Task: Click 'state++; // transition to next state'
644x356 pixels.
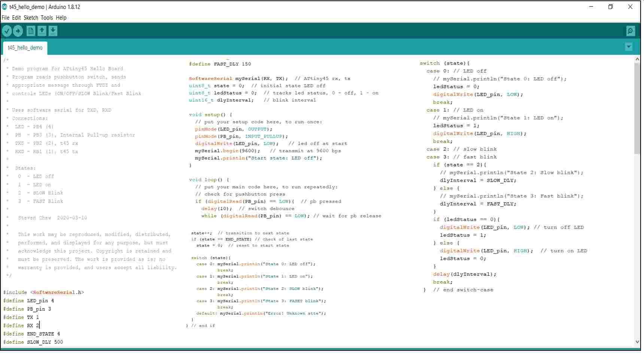Action: (240, 233)
